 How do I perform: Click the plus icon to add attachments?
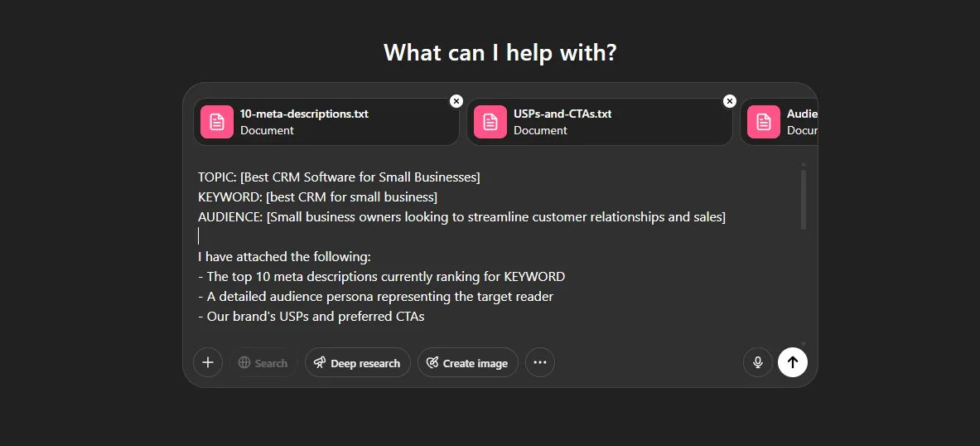pos(208,362)
